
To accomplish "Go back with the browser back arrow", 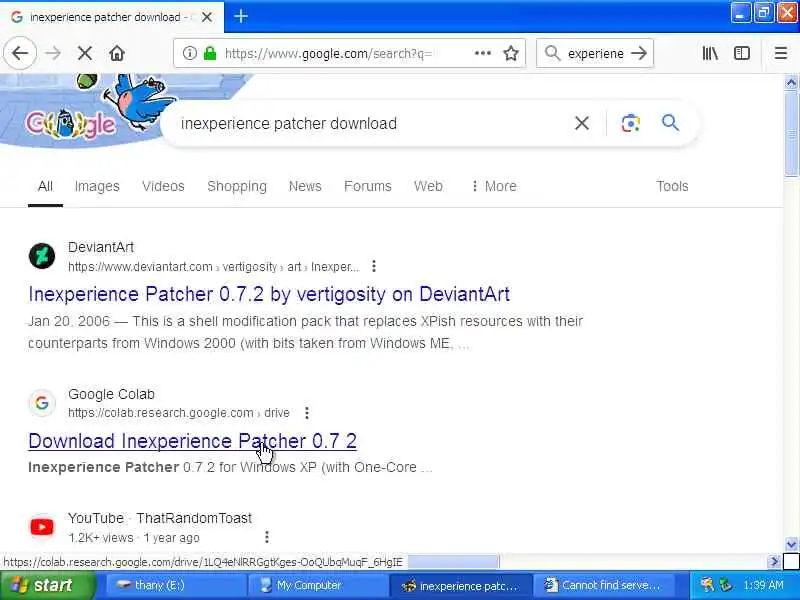I will 20,53.
